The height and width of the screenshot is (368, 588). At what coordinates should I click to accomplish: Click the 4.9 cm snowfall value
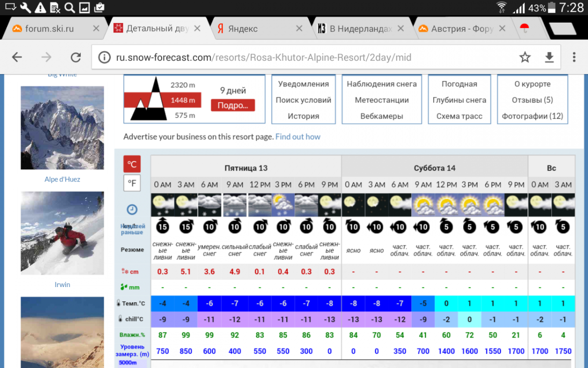point(235,271)
